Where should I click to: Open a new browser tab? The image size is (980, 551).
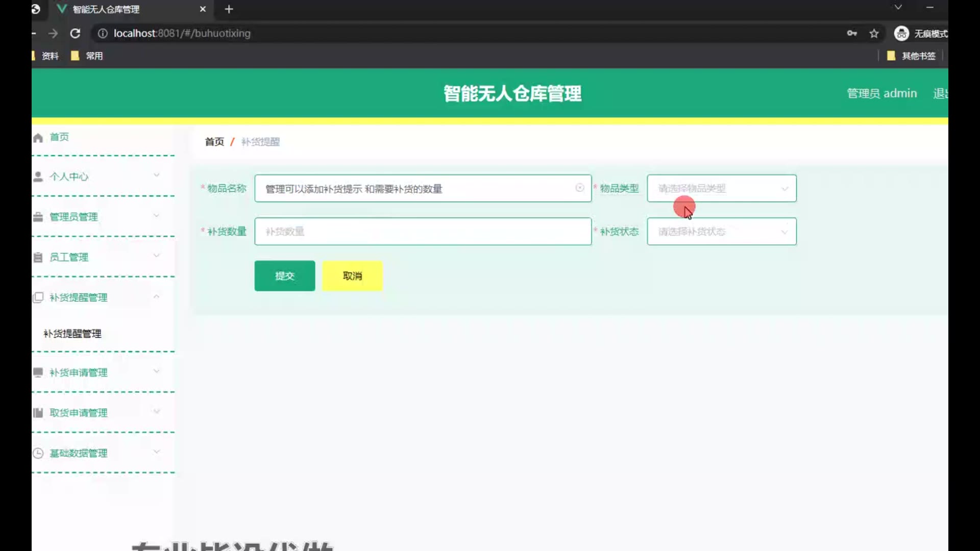pyautogui.click(x=229, y=9)
